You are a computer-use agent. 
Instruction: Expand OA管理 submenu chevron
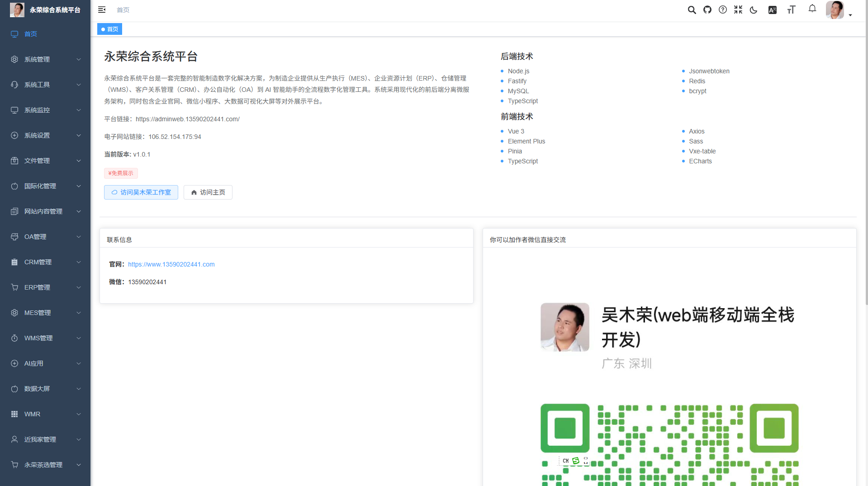click(79, 237)
